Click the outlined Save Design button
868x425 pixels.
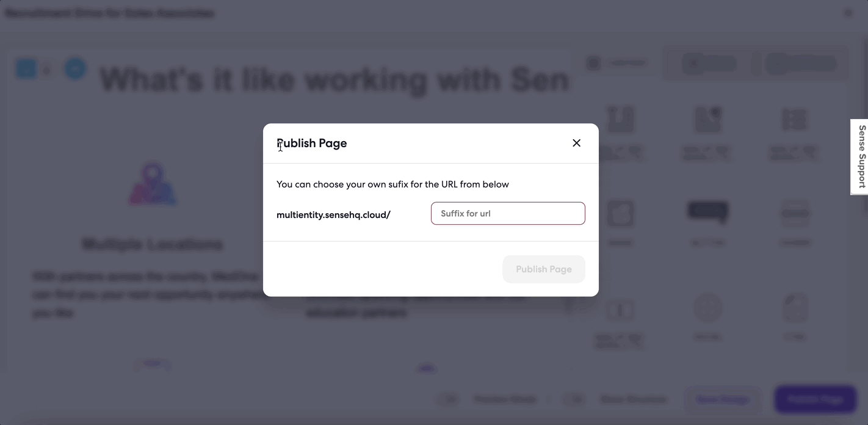coord(723,399)
